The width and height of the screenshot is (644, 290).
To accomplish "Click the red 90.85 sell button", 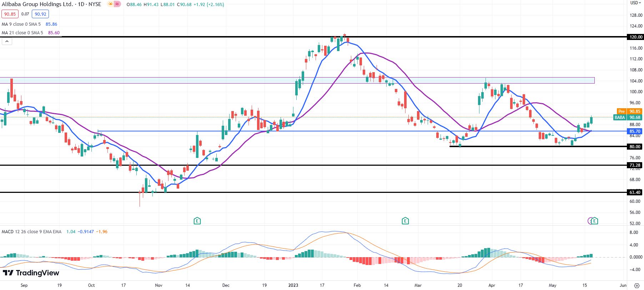I will (x=10, y=14).
